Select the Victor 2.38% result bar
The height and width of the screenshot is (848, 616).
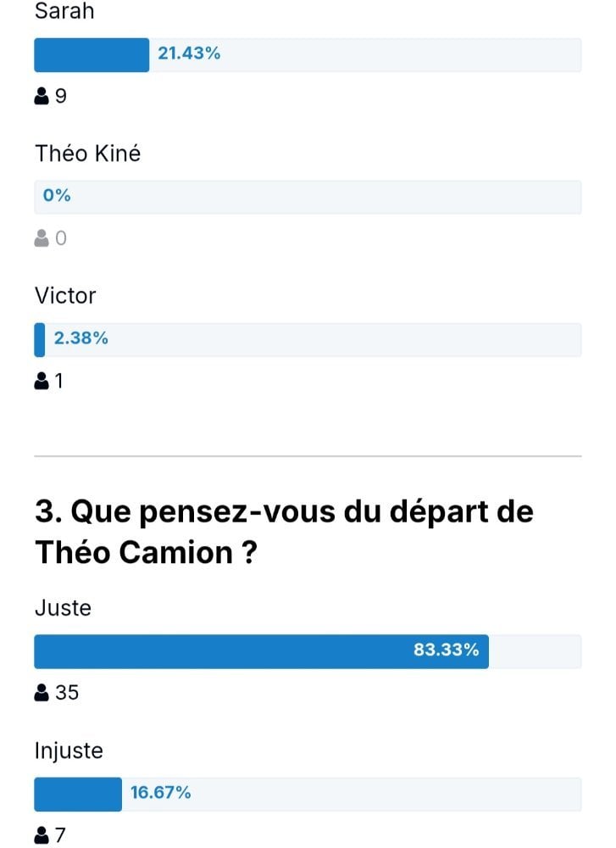tap(308, 340)
